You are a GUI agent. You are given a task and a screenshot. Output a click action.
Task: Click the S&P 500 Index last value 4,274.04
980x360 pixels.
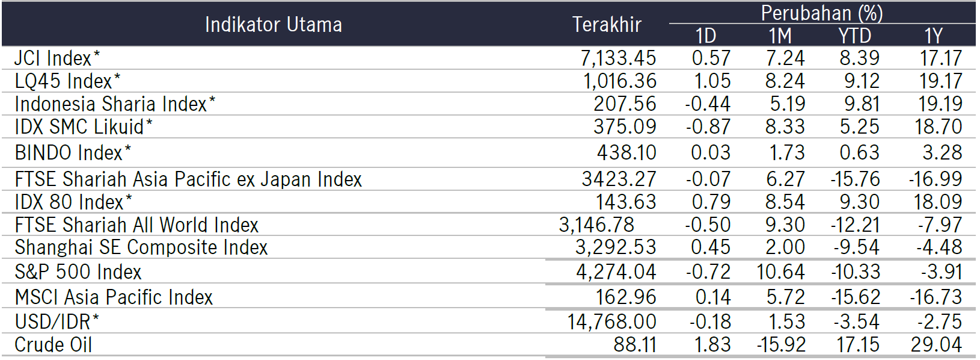click(x=616, y=272)
